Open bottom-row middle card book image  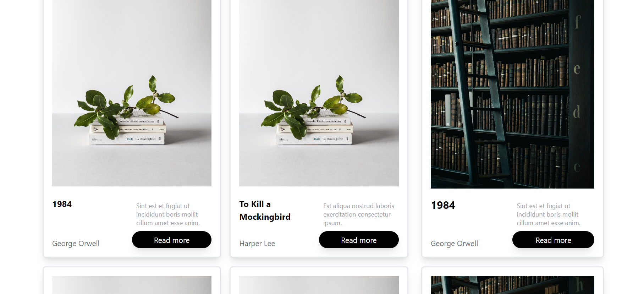click(319, 285)
